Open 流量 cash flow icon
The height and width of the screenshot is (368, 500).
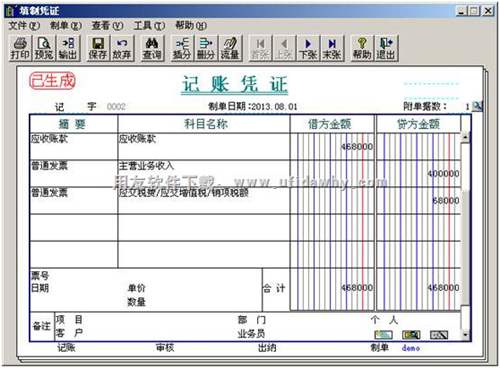click(x=230, y=48)
